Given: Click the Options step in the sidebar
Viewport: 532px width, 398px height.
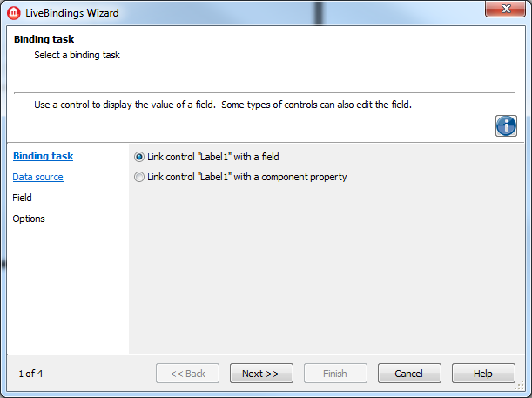Looking at the screenshot, I should pos(29,219).
